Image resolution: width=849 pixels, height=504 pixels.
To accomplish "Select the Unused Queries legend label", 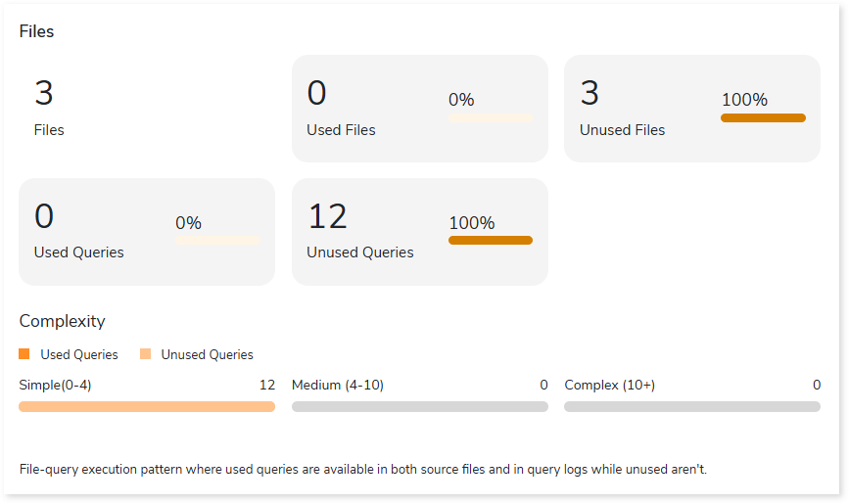I will pos(207,355).
